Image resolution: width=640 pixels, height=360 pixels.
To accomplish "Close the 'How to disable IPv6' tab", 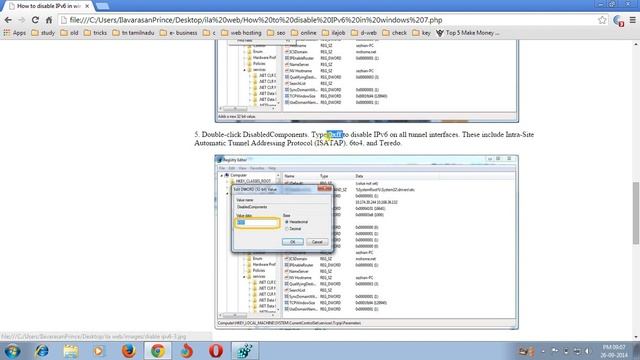I will pos(87,6).
